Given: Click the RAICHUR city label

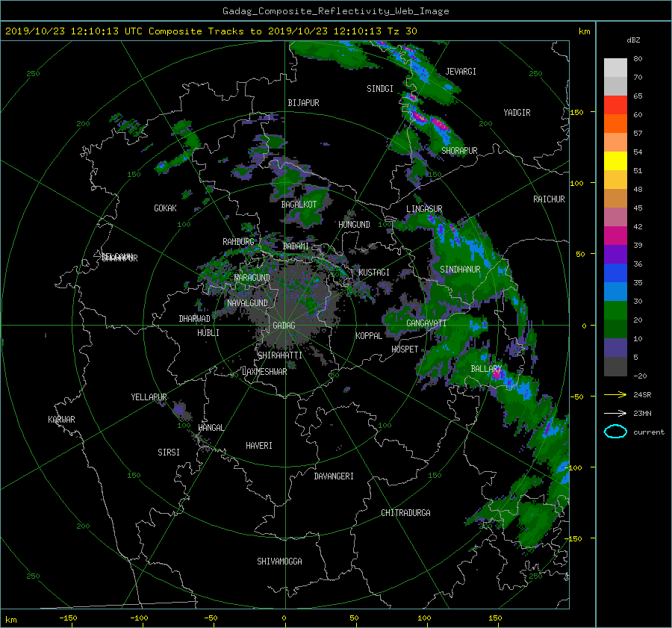Looking at the screenshot, I should 549,199.
